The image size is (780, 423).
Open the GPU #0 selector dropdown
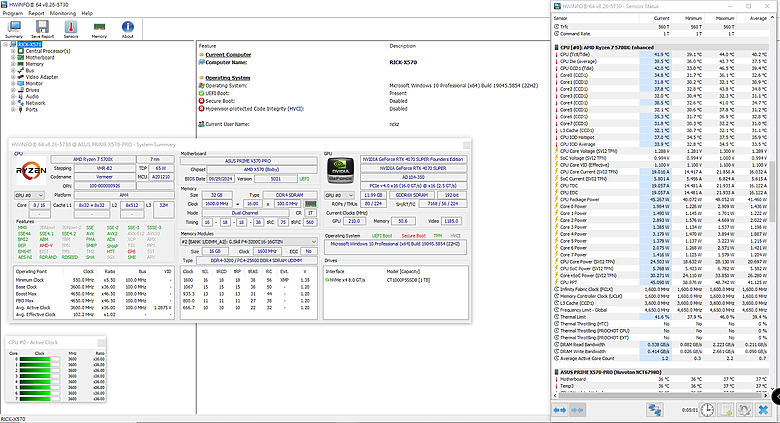pyautogui.click(x=339, y=195)
